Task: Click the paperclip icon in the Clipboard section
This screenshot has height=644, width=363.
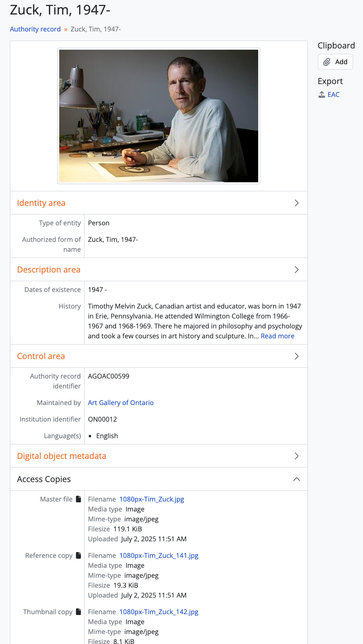Action: [327, 62]
